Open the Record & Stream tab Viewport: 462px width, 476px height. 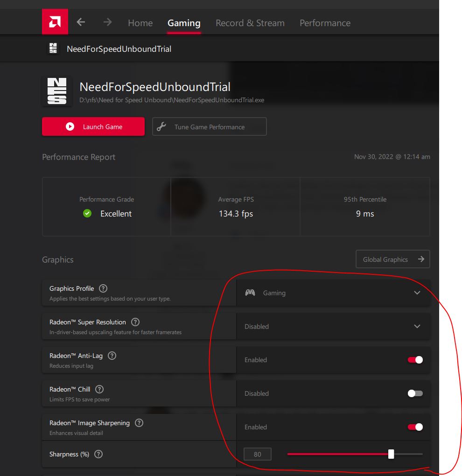tap(250, 23)
